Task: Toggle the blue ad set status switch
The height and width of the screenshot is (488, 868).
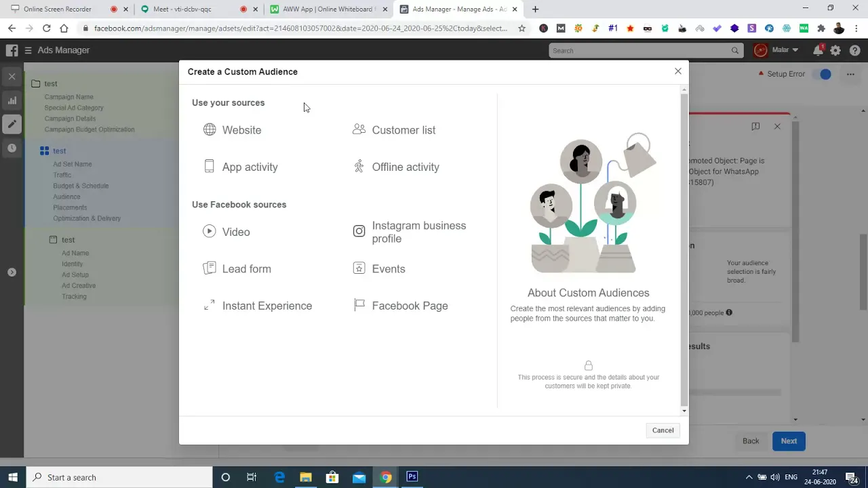Action: click(825, 74)
